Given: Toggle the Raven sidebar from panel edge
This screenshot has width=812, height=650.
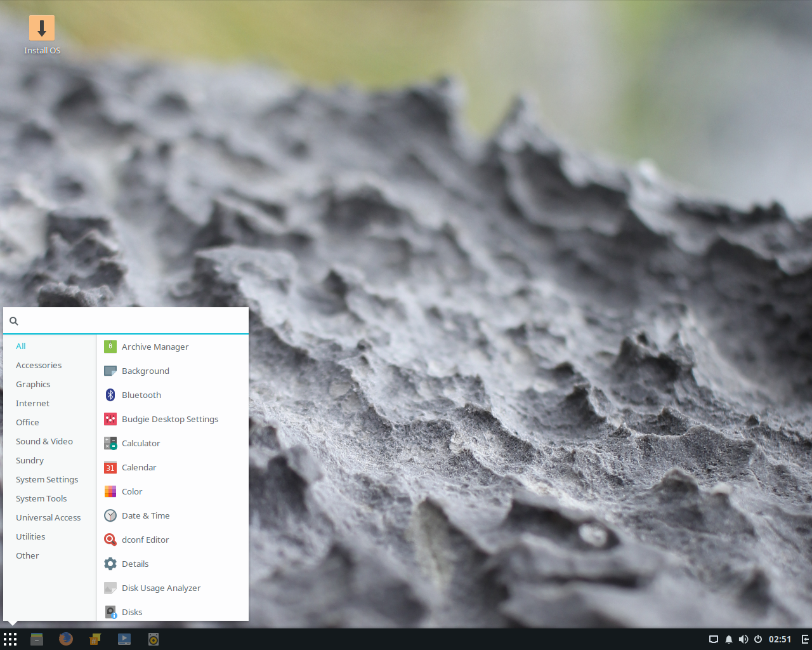Looking at the screenshot, I should [806, 639].
